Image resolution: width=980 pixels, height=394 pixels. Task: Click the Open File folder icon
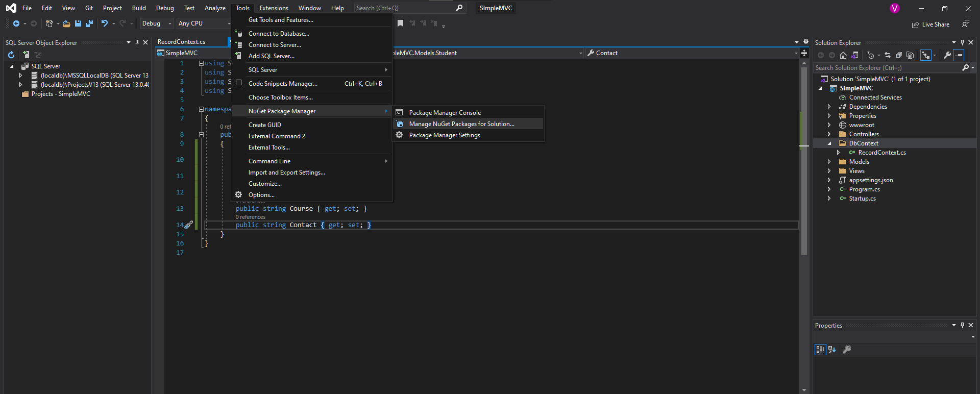point(67,23)
